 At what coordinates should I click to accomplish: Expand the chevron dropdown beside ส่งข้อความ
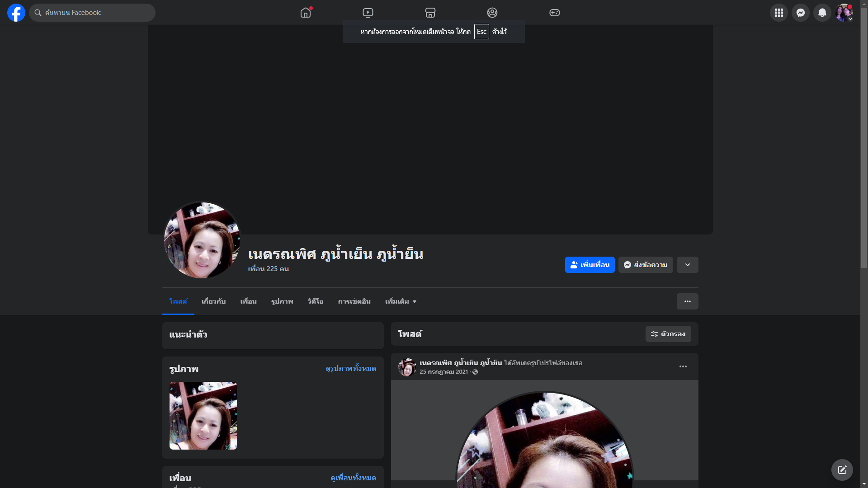click(687, 265)
